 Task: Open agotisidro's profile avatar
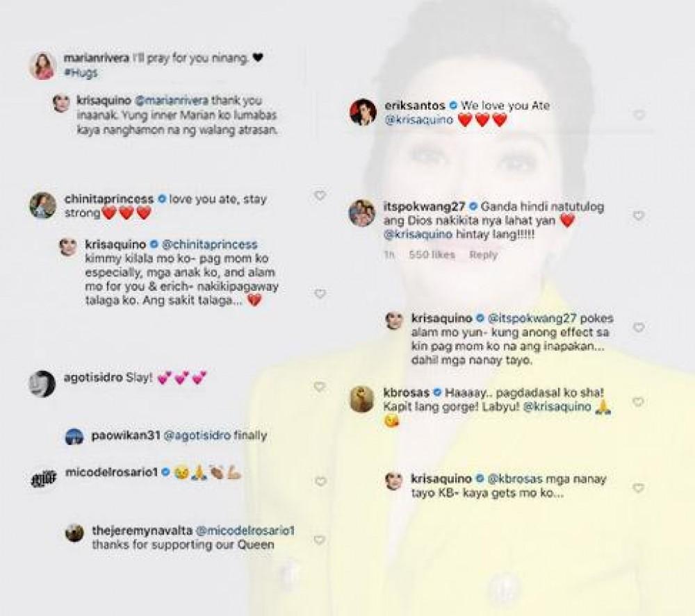(42, 384)
